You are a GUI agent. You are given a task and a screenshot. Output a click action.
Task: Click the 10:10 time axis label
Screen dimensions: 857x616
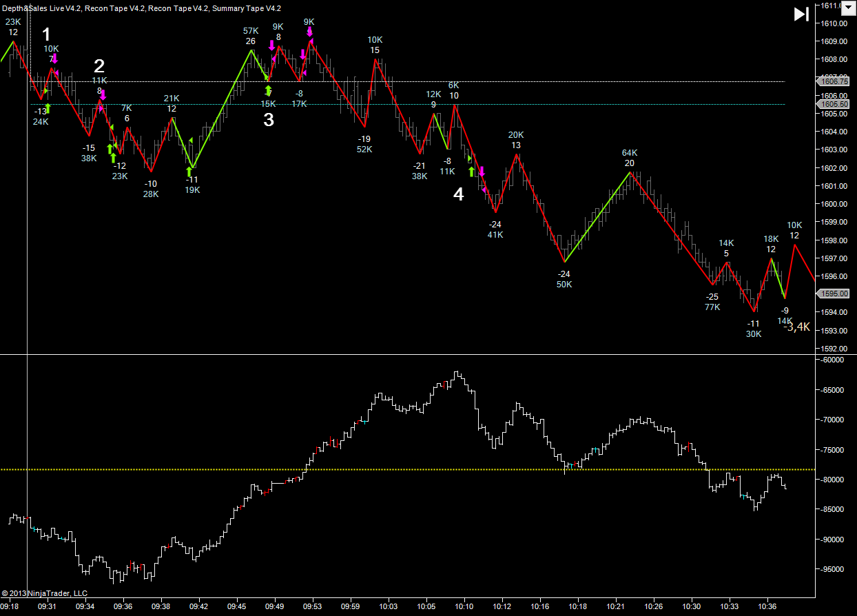pyautogui.click(x=464, y=606)
